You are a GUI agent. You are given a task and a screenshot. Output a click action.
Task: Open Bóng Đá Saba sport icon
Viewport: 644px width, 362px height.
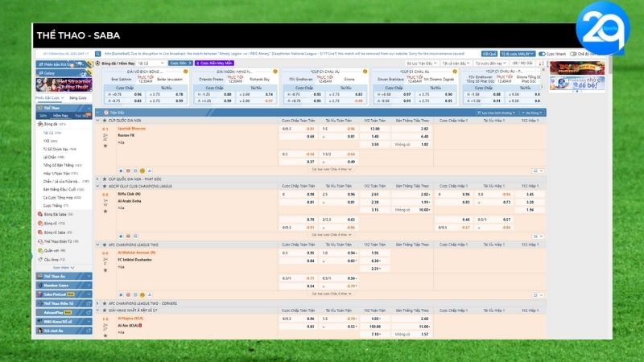pyautogui.click(x=40, y=214)
